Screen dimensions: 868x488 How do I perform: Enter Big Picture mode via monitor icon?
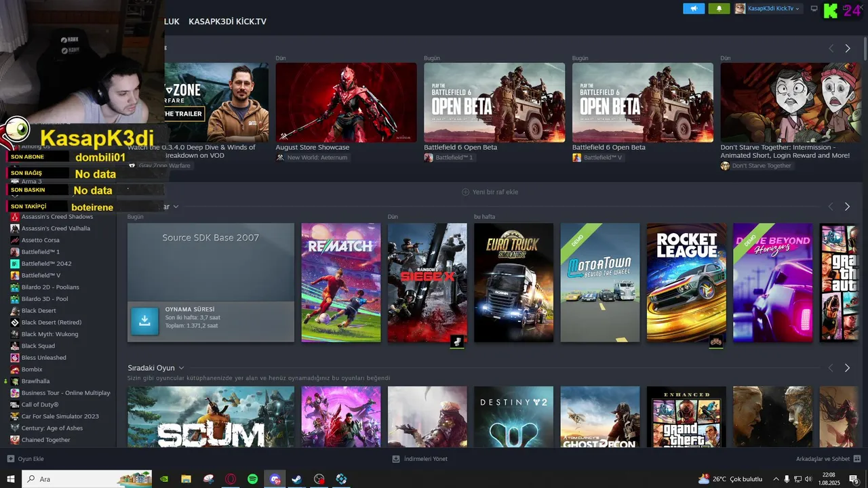(x=814, y=8)
